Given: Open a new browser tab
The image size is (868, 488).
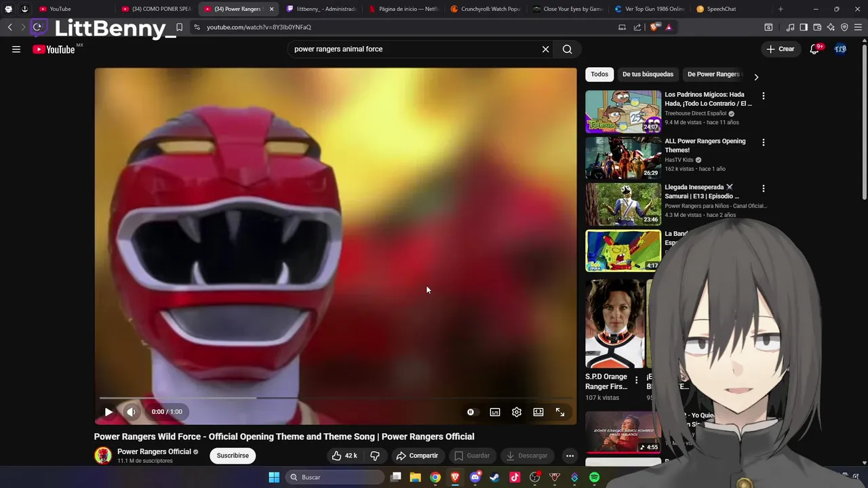Looking at the screenshot, I should (x=781, y=9).
